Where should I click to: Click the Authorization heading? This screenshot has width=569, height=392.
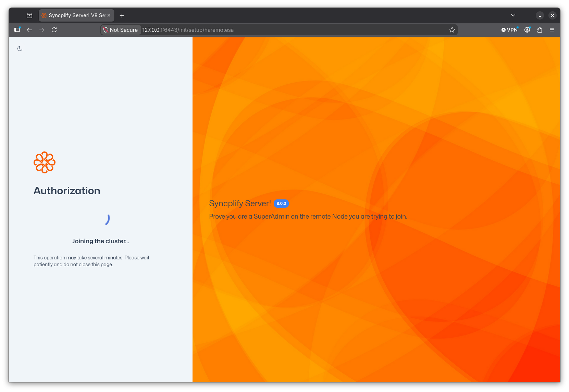[x=67, y=191]
